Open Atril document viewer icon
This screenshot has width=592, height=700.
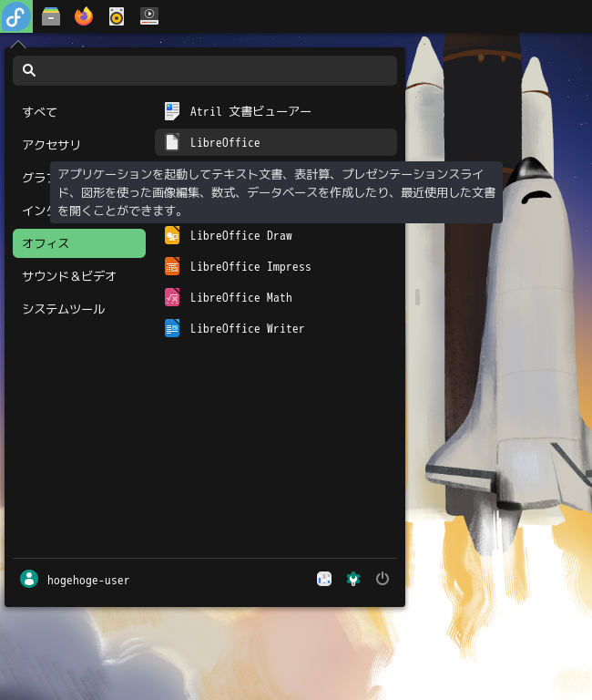click(x=172, y=111)
